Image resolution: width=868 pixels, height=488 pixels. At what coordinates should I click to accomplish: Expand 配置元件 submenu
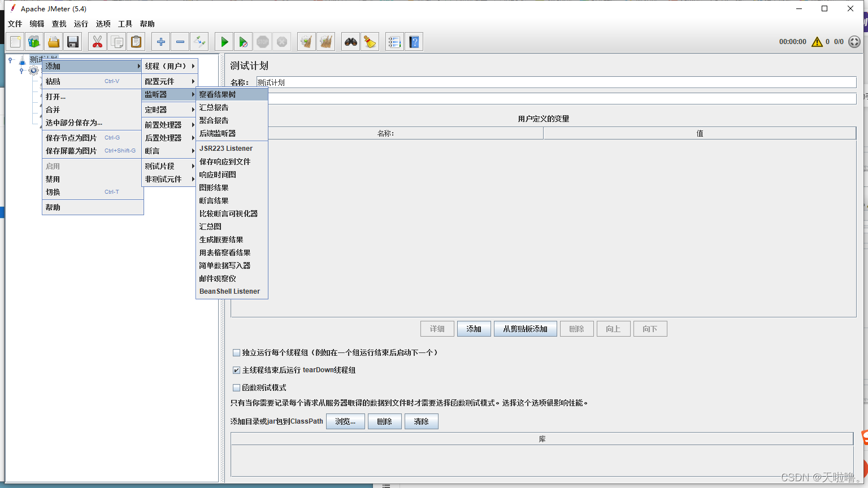tap(170, 81)
